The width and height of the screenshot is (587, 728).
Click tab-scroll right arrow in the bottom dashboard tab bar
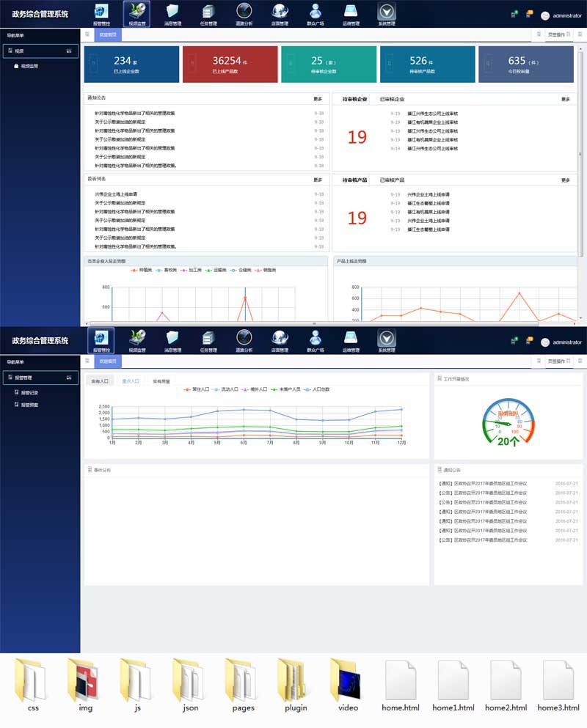tap(539, 361)
